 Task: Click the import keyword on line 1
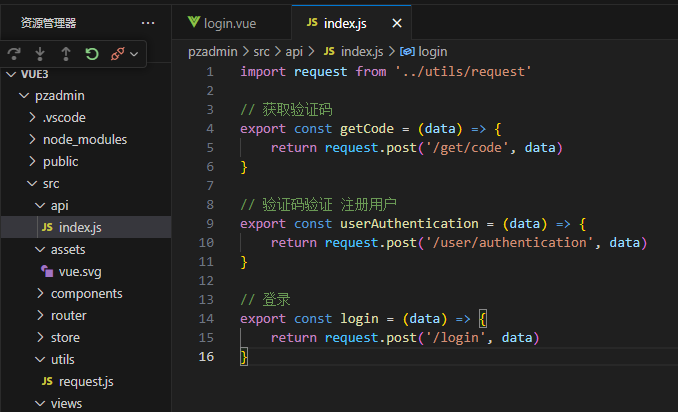point(263,72)
